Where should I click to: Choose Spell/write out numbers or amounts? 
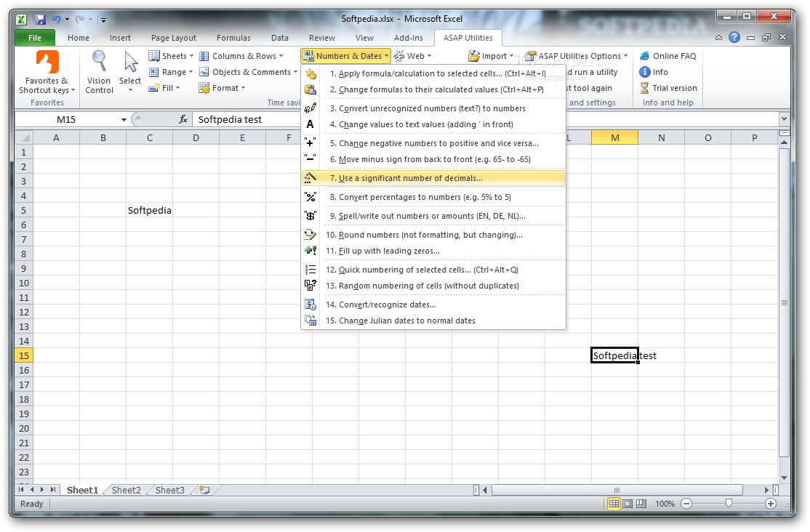(x=433, y=216)
